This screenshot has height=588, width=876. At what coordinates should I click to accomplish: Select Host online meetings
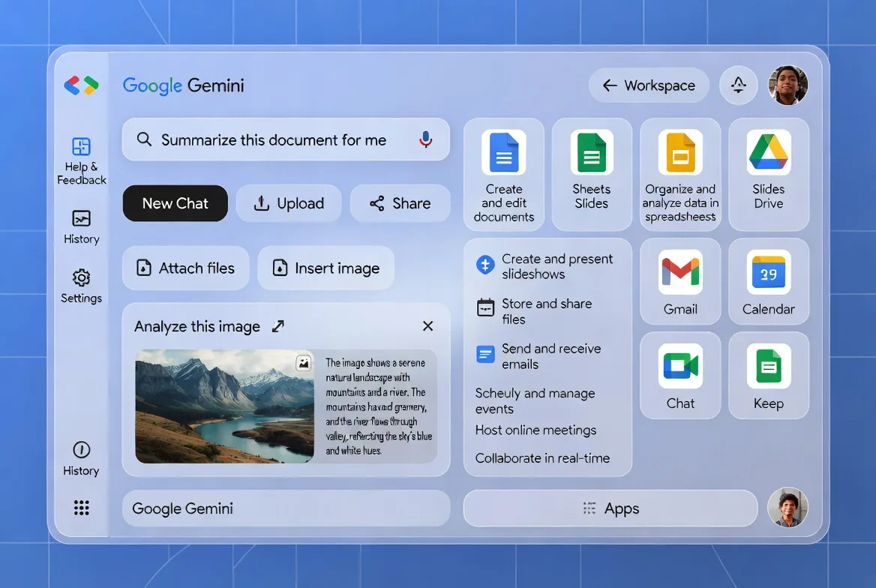click(x=535, y=430)
